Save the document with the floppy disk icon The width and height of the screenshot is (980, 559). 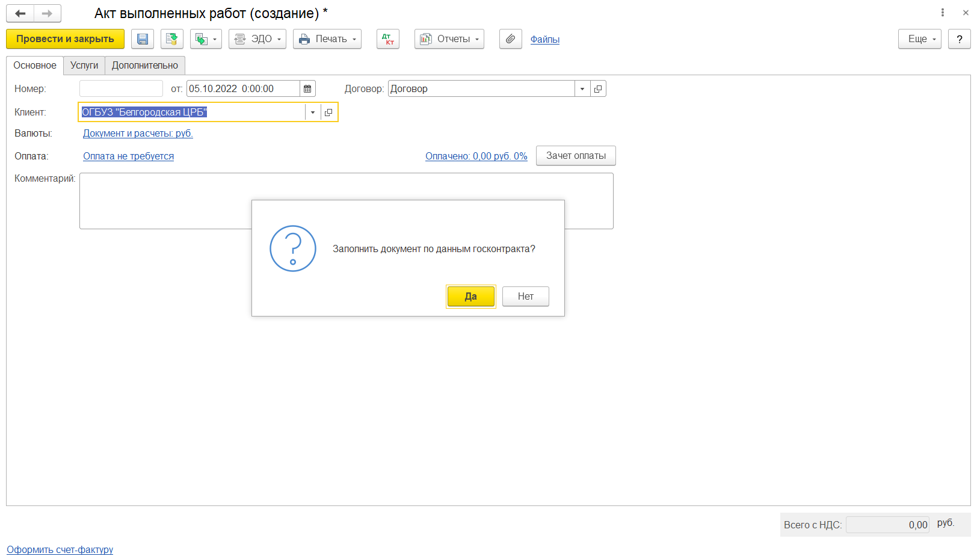(143, 39)
